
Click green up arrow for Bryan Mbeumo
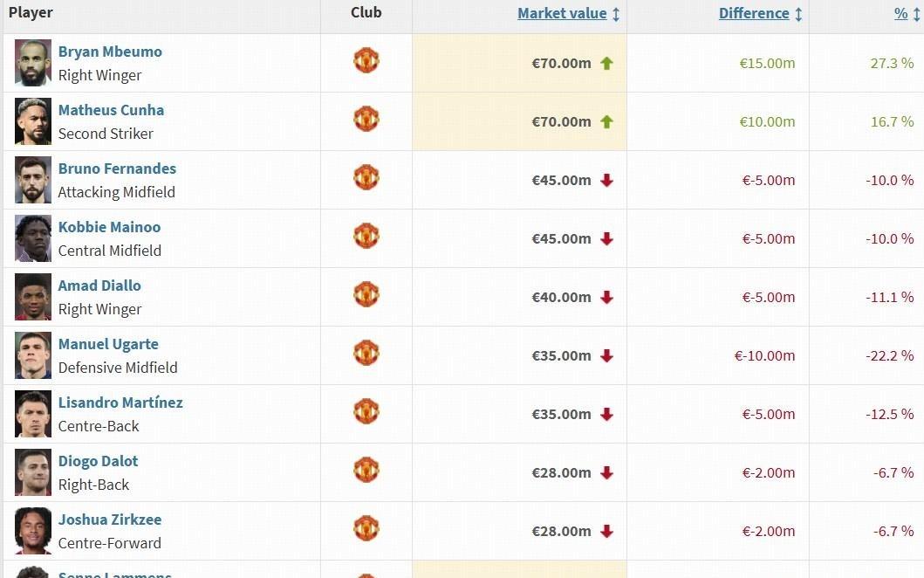(607, 63)
